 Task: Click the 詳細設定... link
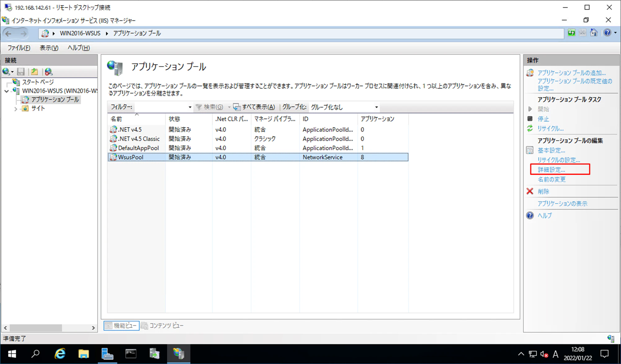551,170
